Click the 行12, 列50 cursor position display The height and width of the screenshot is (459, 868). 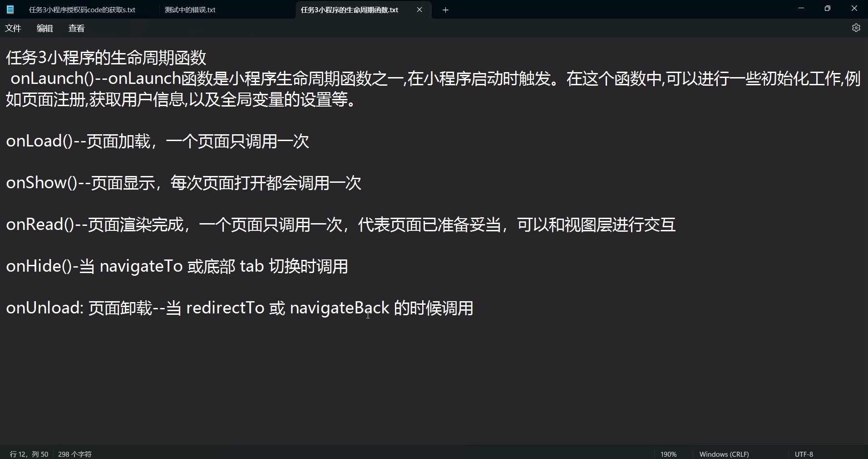click(28, 454)
